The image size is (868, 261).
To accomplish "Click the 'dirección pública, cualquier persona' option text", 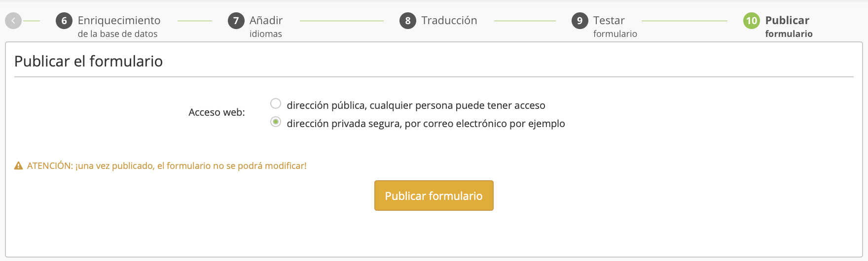I will click(x=416, y=105).
